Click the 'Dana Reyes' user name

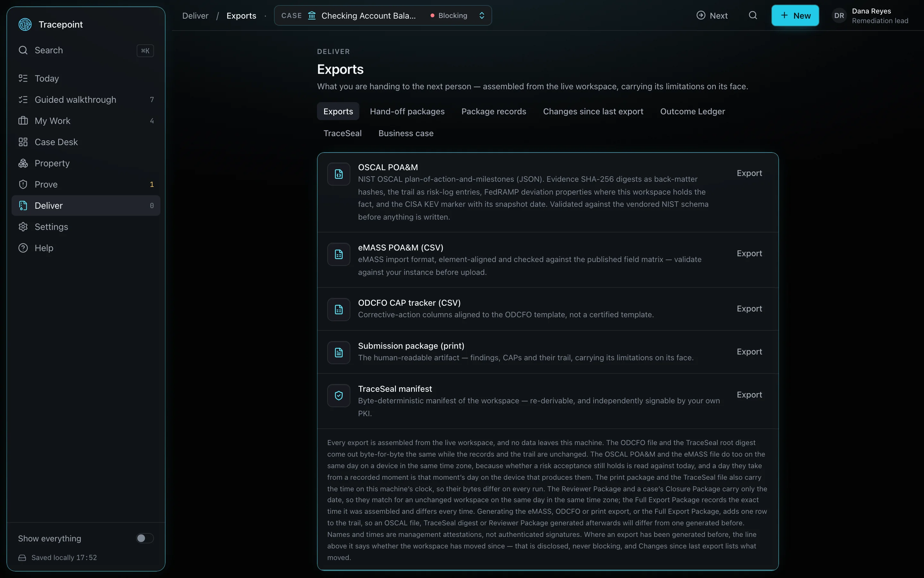point(871,11)
